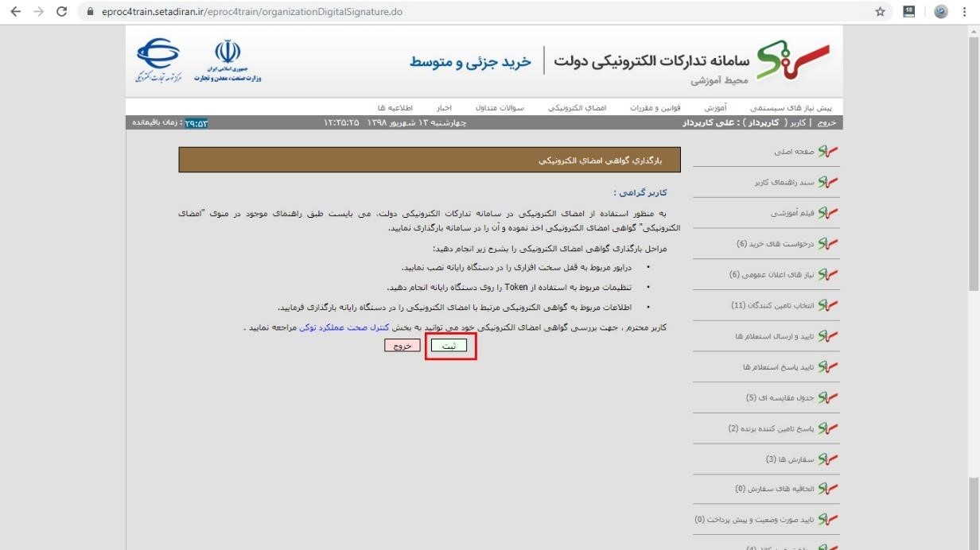This screenshot has width=980, height=550.
Task: Open the سوالات متداول menu item
Action: tap(500, 108)
